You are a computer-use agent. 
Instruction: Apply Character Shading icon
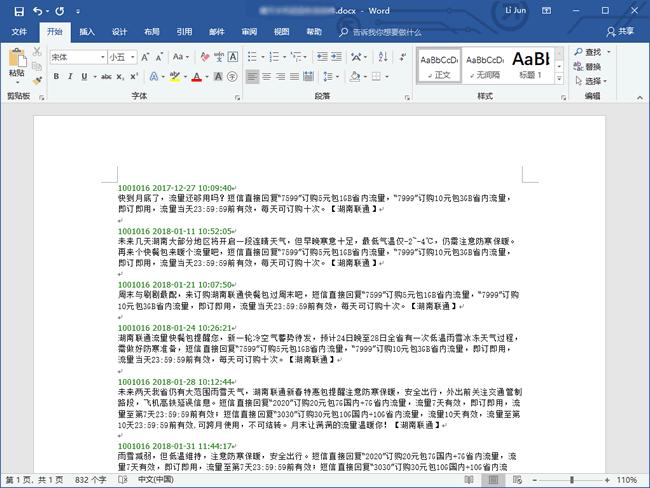[x=218, y=77]
